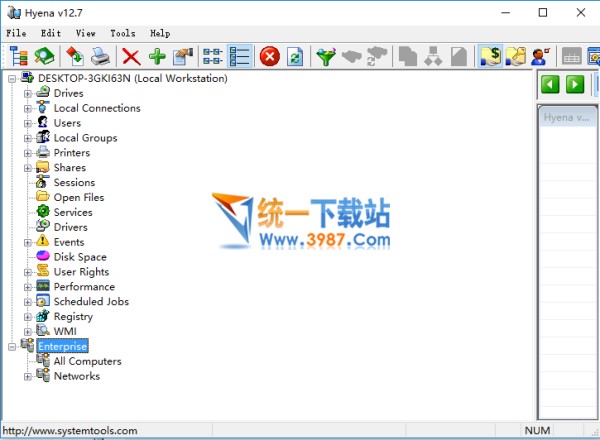Viewport: 600px width, 440px height.
Task: Click the printer toolbar icon
Action: [101, 57]
